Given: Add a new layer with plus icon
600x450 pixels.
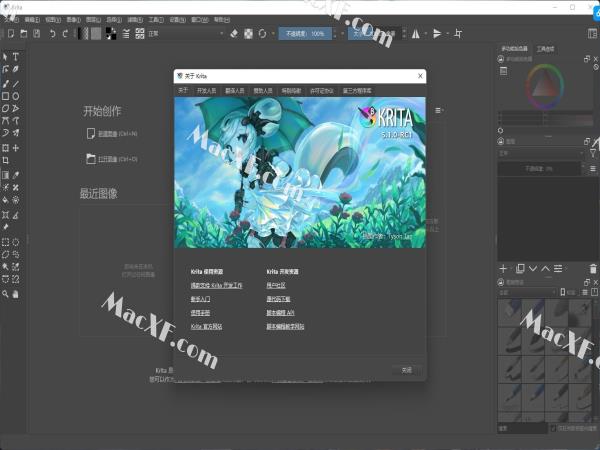Looking at the screenshot, I should coord(503,269).
